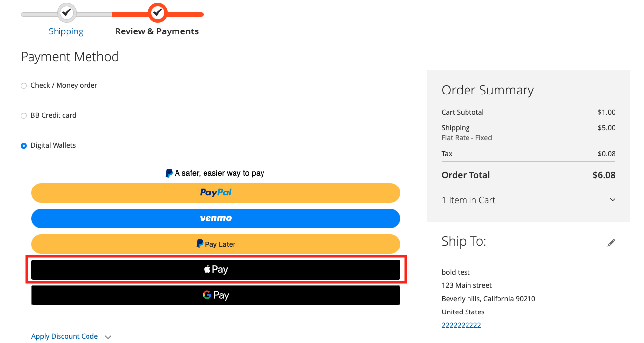This screenshot has height=343, width=644.
Task: Click the Shipping step checkmark icon
Action: coord(66,13)
